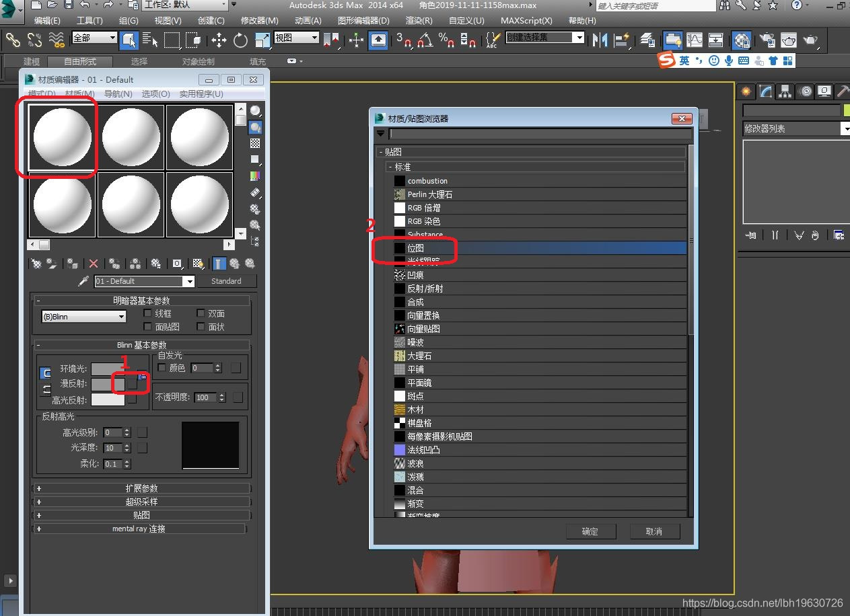Click the 取消 button in browser
This screenshot has height=616, width=850.
(653, 531)
